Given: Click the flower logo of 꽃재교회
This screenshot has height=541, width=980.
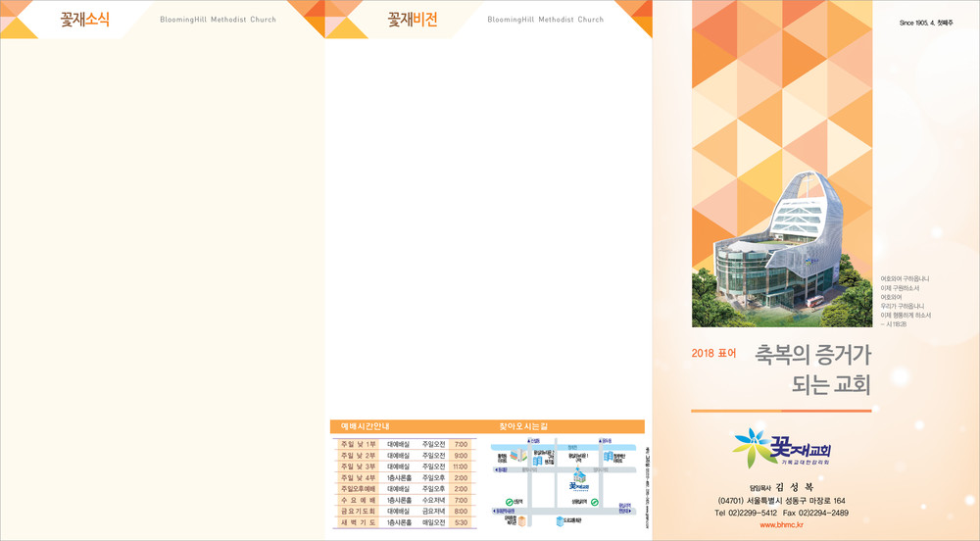Looking at the screenshot, I should [752, 448].
